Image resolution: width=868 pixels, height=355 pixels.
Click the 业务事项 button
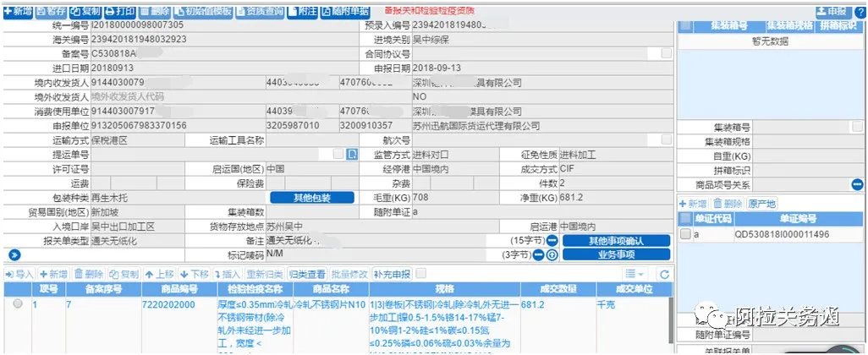615,254
